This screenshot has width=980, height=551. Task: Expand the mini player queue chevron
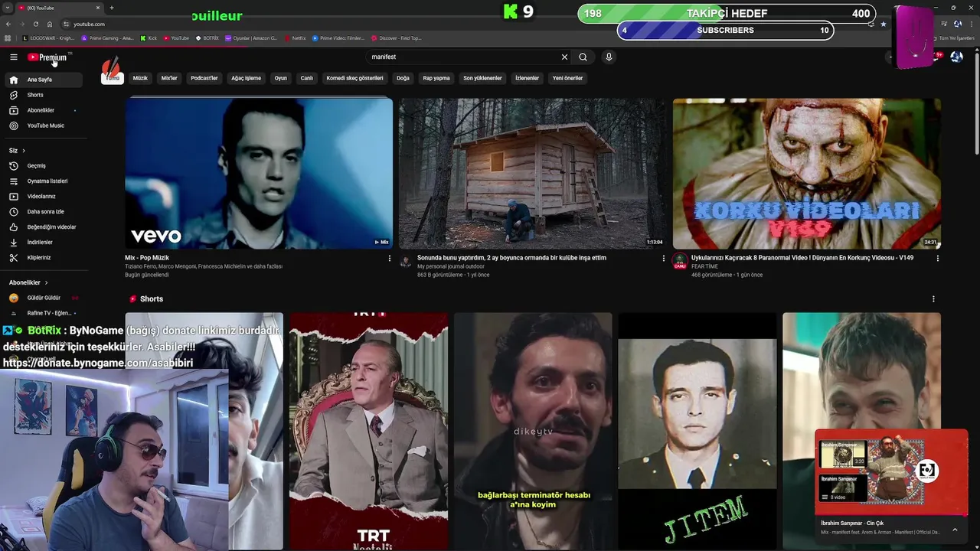[955, 529]
